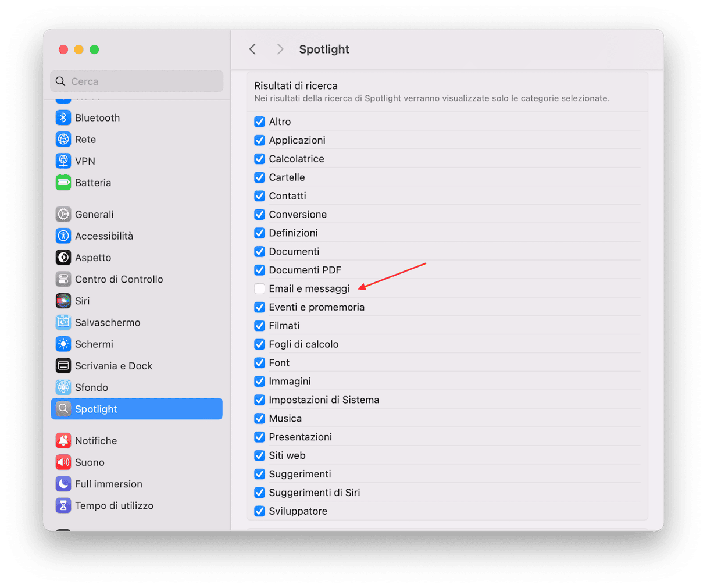Toggle the Immagini checkbox
The height and width of the screenshot is (588, 707).
tap(260, 382)
